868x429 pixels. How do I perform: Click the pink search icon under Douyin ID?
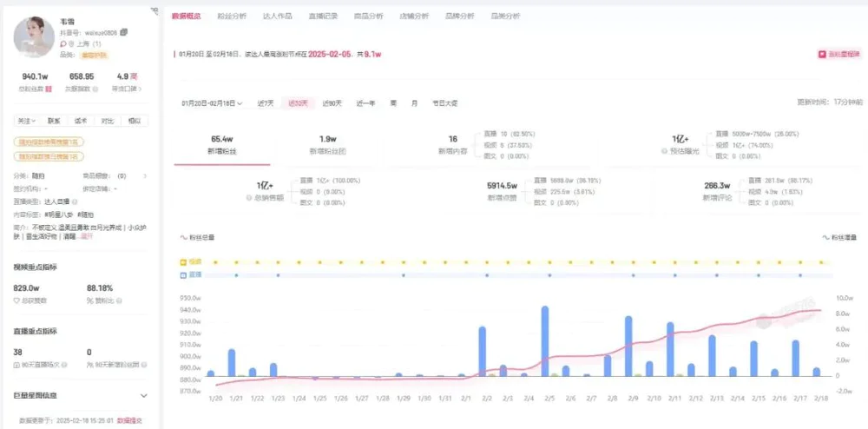(x=63, y=43)
